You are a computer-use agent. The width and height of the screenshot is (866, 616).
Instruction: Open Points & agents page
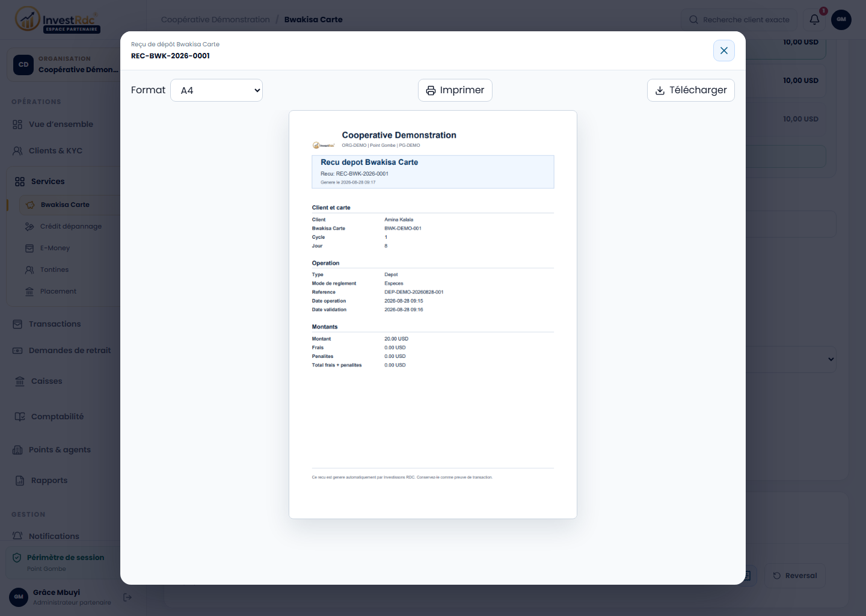click(x=60, y=450)
